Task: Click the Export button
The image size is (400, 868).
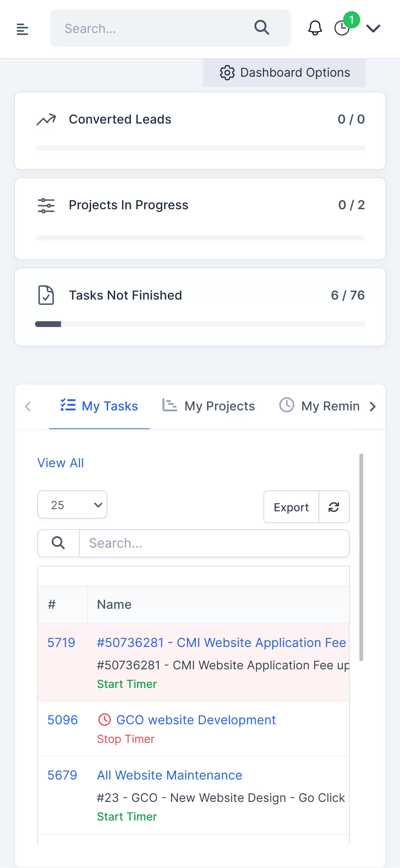Action: (x=291, y=507)
